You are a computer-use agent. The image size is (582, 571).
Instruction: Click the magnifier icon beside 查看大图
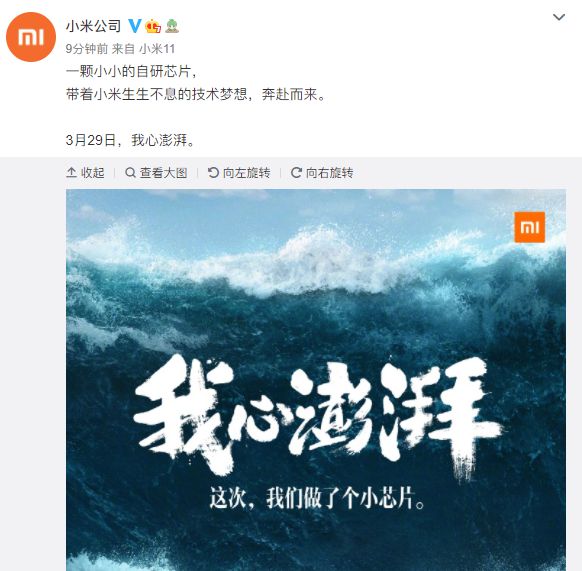click(x=130, y=173)
